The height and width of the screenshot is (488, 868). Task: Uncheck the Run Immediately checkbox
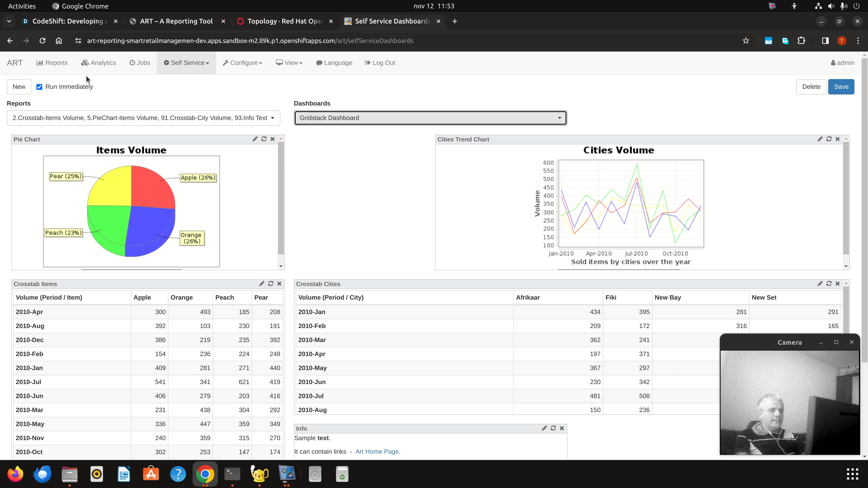coord(39,87)
